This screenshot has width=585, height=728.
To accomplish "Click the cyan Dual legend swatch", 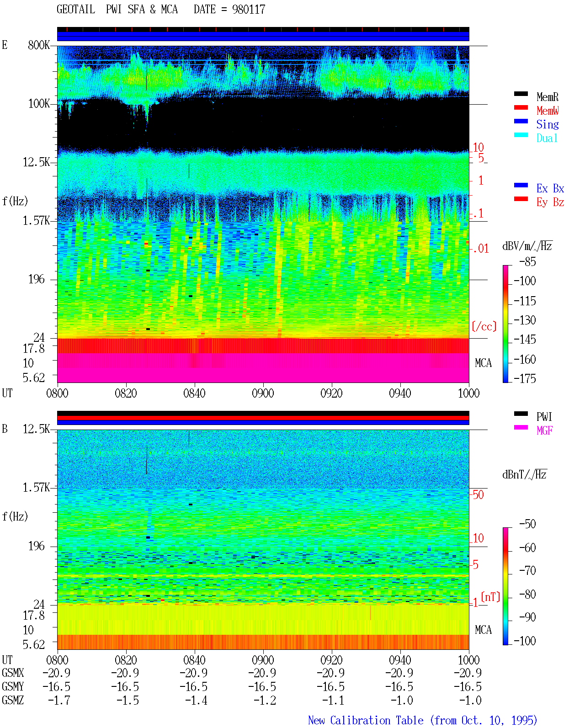I will coord(521,135).
